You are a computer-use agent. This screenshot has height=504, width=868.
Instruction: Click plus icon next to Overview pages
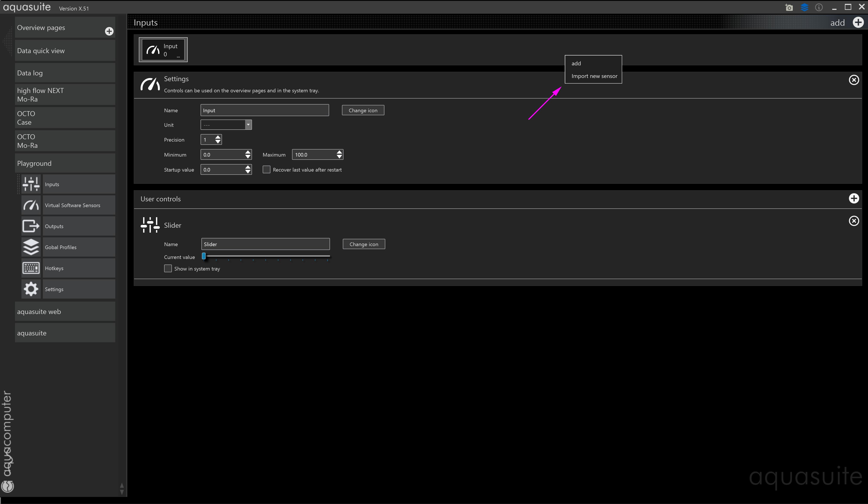point(109,31)
